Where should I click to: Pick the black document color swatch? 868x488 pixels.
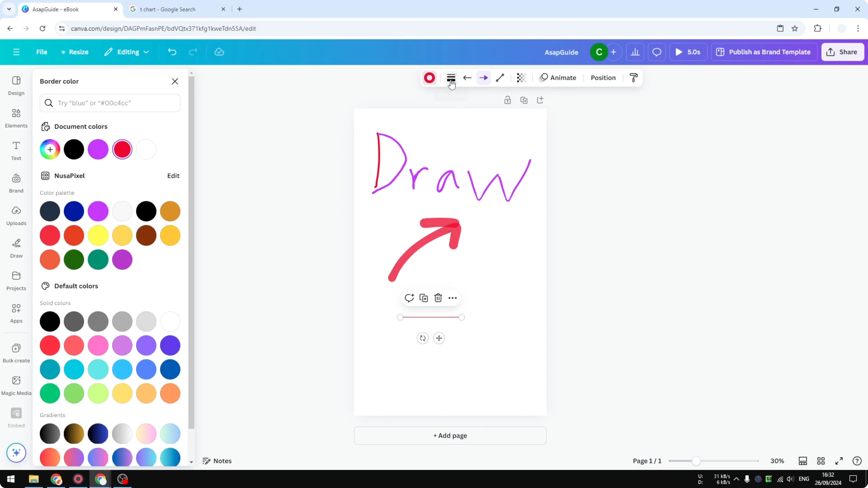pos(74,149)
